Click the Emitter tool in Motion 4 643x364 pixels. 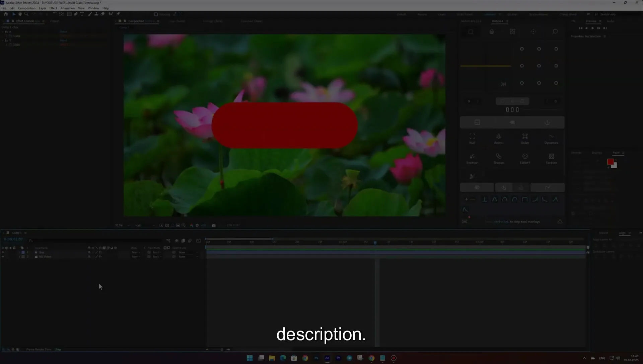coord(472,159)
